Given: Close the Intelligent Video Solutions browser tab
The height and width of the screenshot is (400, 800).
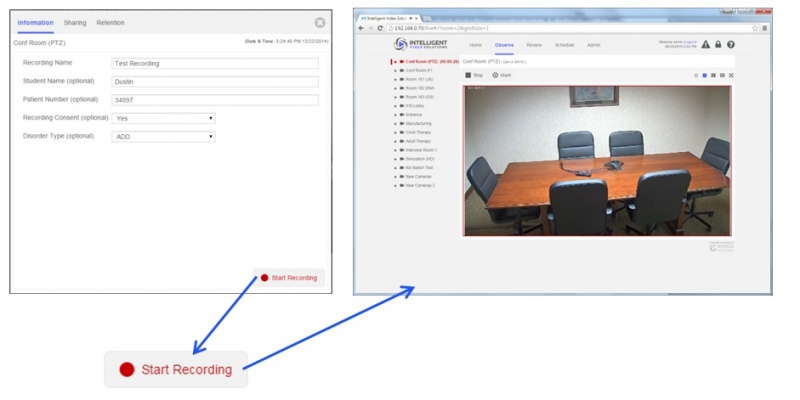Looking at the screenshot, I should [416, 18].
